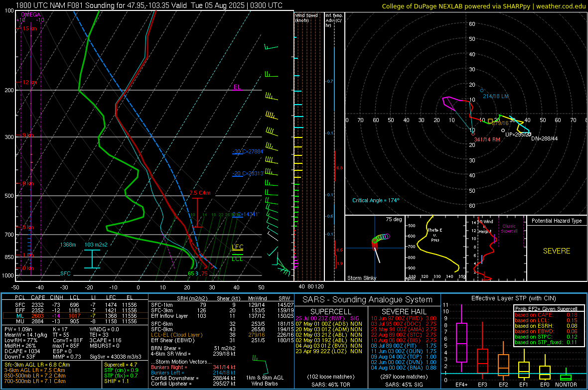Click the 'Corfidi Downshear =' row
The width and height of the screenshot is (588, 390).
coord(193,378)
